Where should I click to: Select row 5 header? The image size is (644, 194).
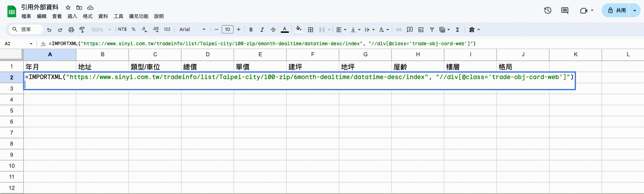tap(12, 110)
